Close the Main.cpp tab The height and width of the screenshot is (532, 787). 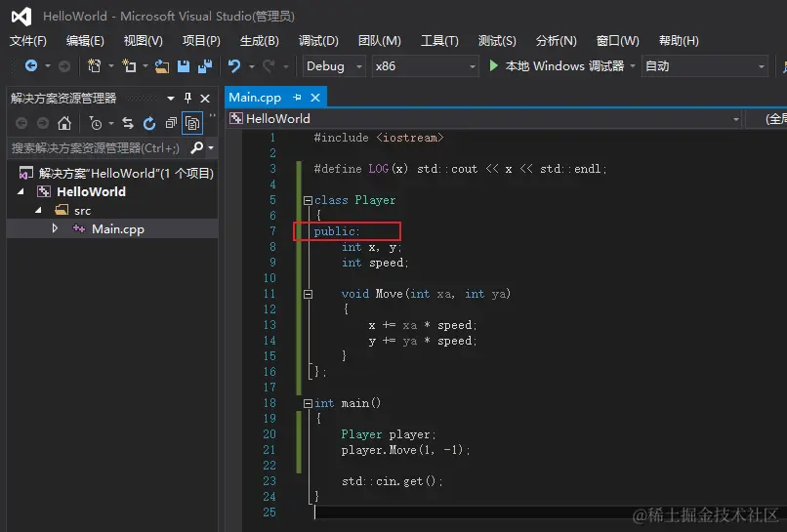tap(315, 98)
